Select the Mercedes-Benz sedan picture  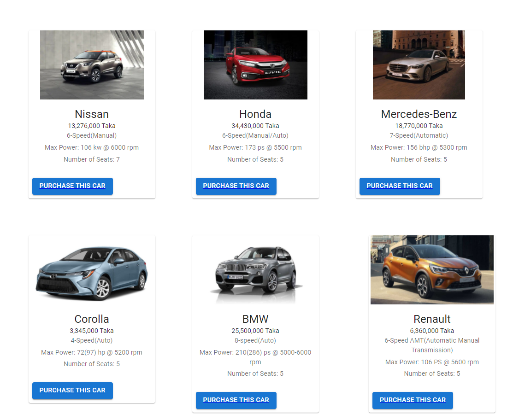[419, 65]
